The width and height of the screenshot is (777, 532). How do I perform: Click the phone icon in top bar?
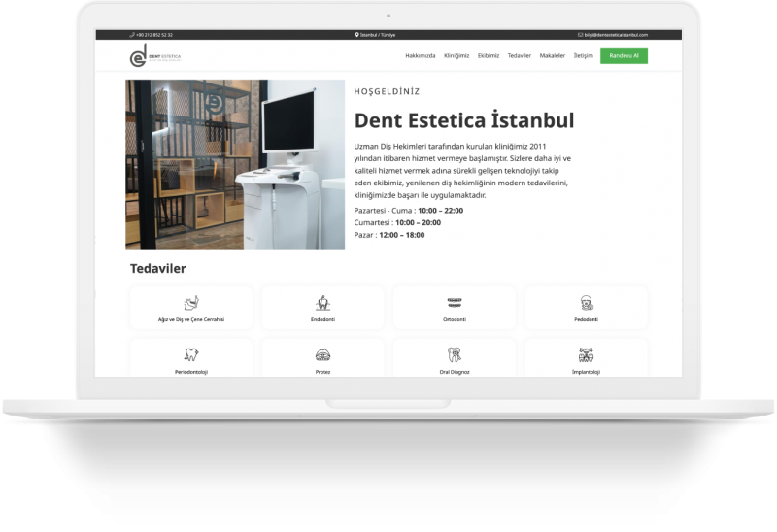coord(132,35)
